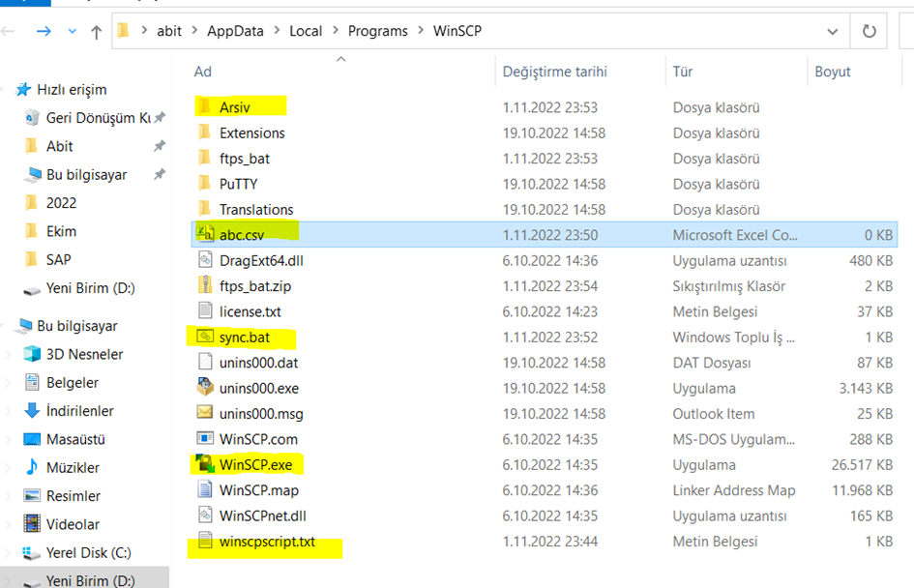Open chevron after 'Programs' in breadcrumb
Image resolution: width=914 pixels, height=588 pixels.
coord(421,30)
